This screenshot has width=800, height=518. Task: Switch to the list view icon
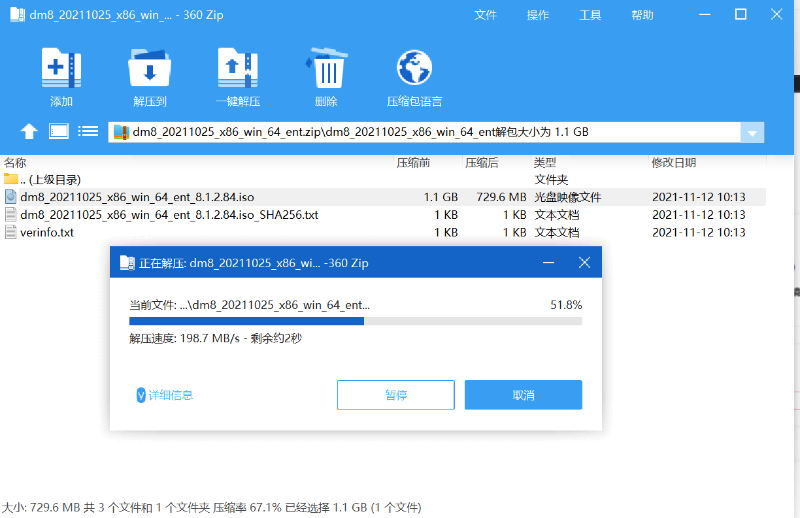88,132
